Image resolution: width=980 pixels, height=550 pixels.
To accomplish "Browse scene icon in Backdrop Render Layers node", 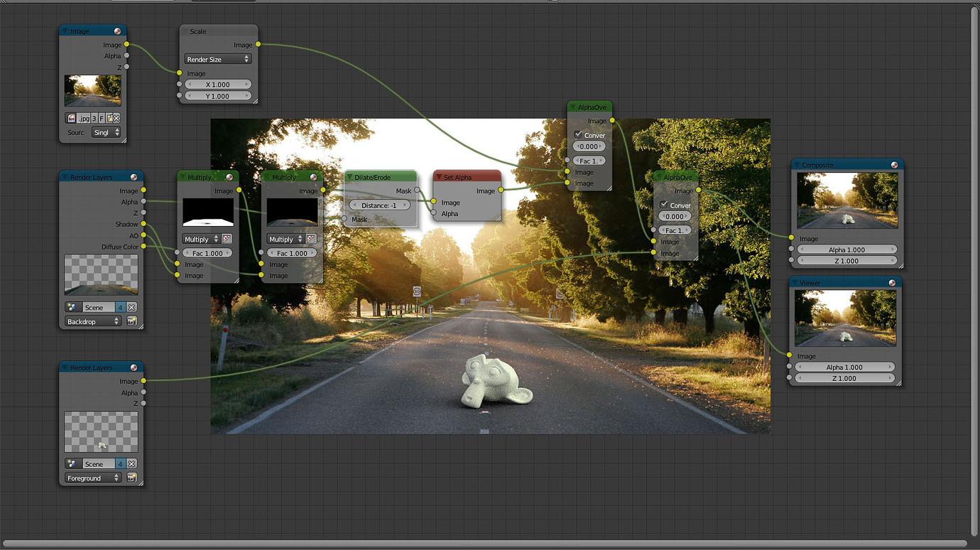I will tap(72, 308).
